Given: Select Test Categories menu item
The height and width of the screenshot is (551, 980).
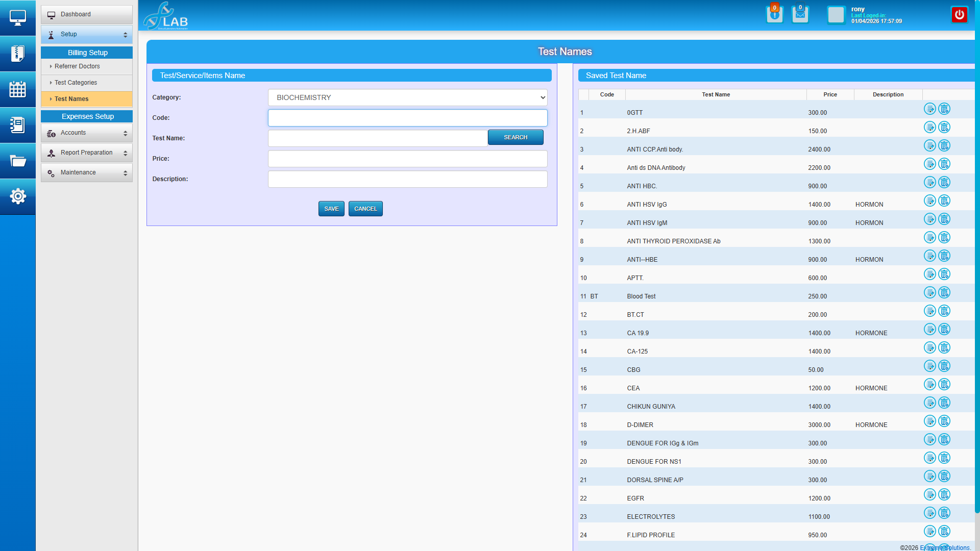Looking at the screenshot, I should tap(76, 83).
